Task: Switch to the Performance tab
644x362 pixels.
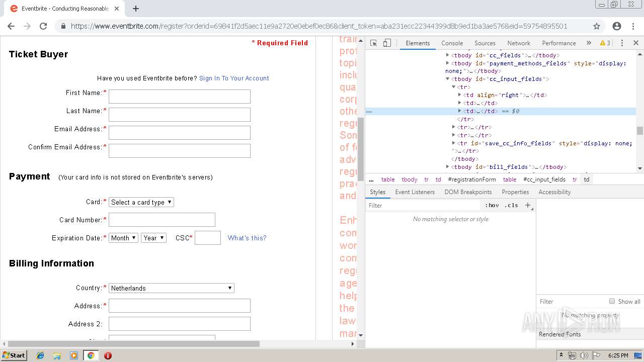Action: tap(559, 43)
